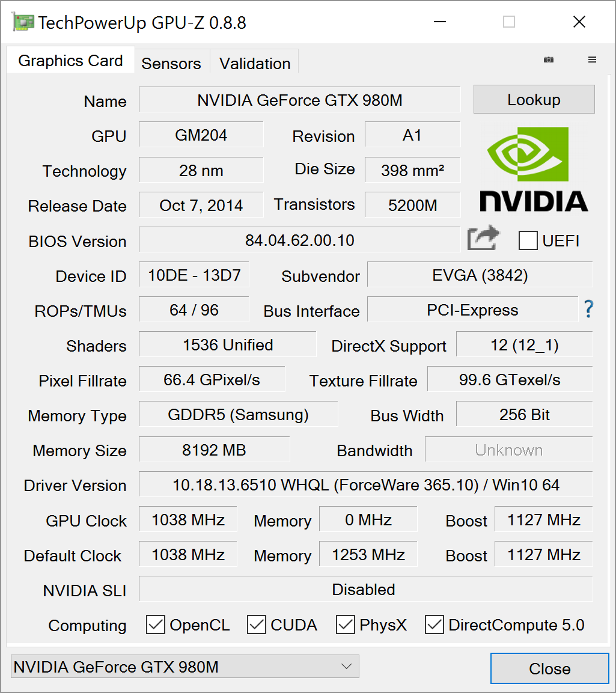Click the Default Clock Memory field 1253 MHz
The height and width of the screenshot is (693, 616).
[x=368, y=555]
